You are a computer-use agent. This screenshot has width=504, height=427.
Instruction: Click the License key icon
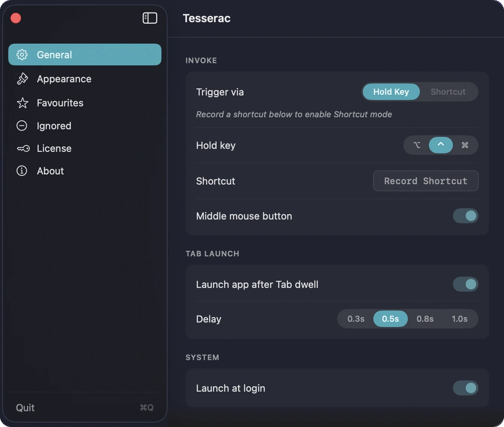click(x=23, y=148)
